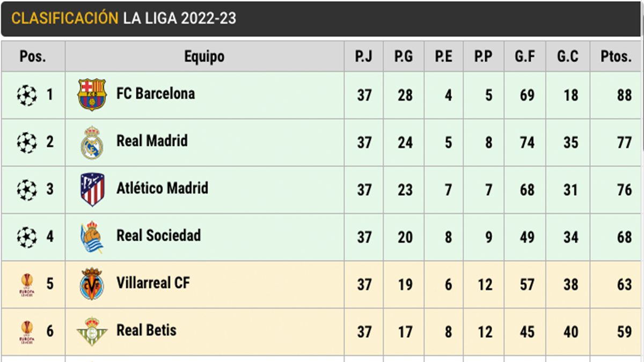Click Europa League icon beside position 6
The width and height of the screenshot is (644, 362).
[27, 331]
